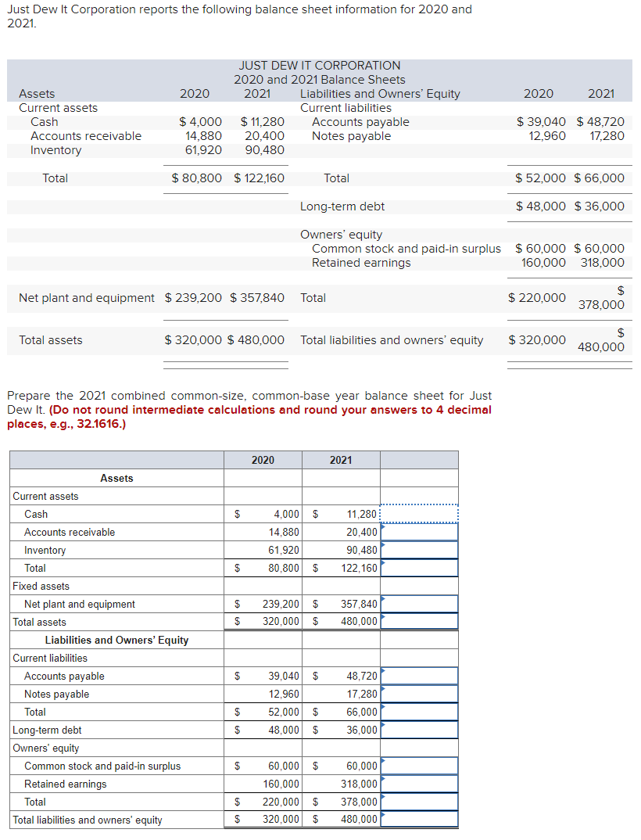Click the Cash common-size input field
The width and height of the screenshot is (641, 840).
pos(420,514)
